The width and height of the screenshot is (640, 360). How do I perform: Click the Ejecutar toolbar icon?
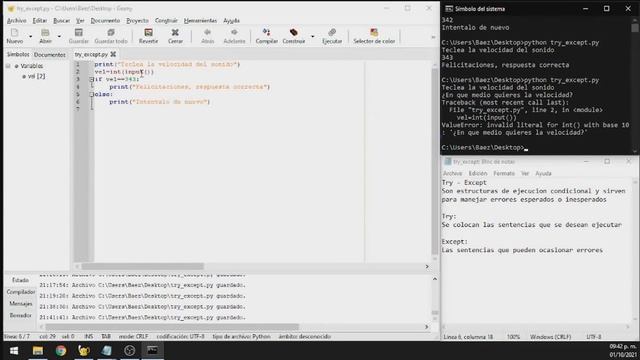(332, 36)
